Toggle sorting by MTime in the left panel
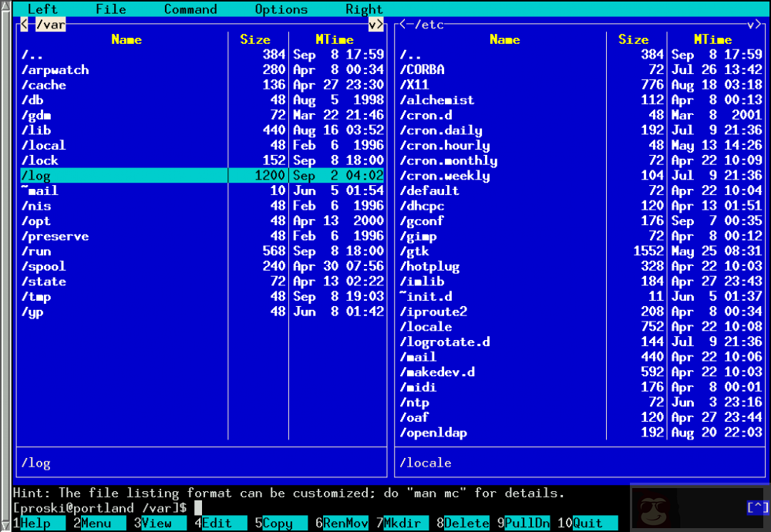 click(x=335, y=39)
